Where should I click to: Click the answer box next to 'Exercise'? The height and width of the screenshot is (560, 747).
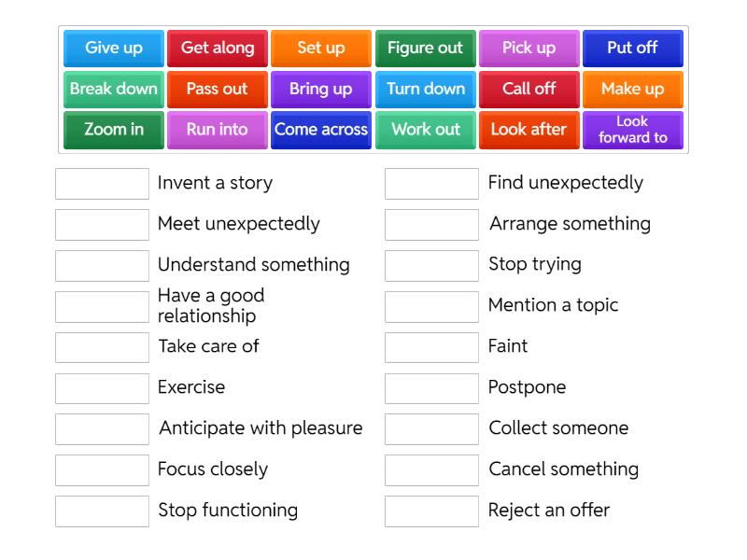click(102, 387)
